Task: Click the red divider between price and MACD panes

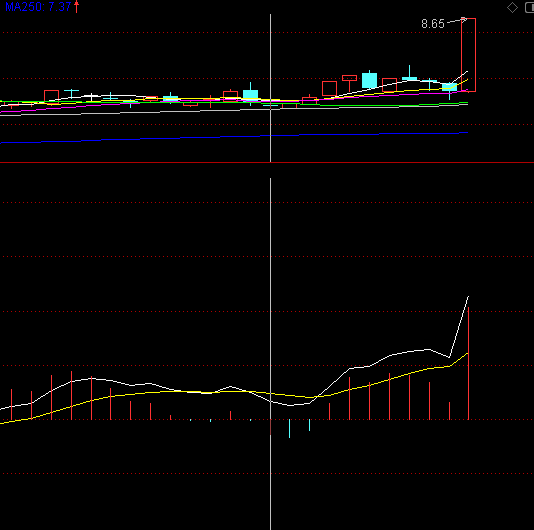Action: coord(267,162)
